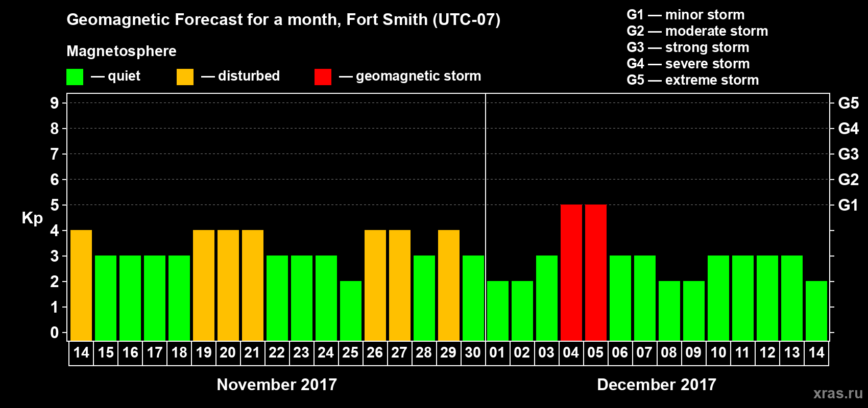Click date label 21 on the axis

click(x=252, y=352)
